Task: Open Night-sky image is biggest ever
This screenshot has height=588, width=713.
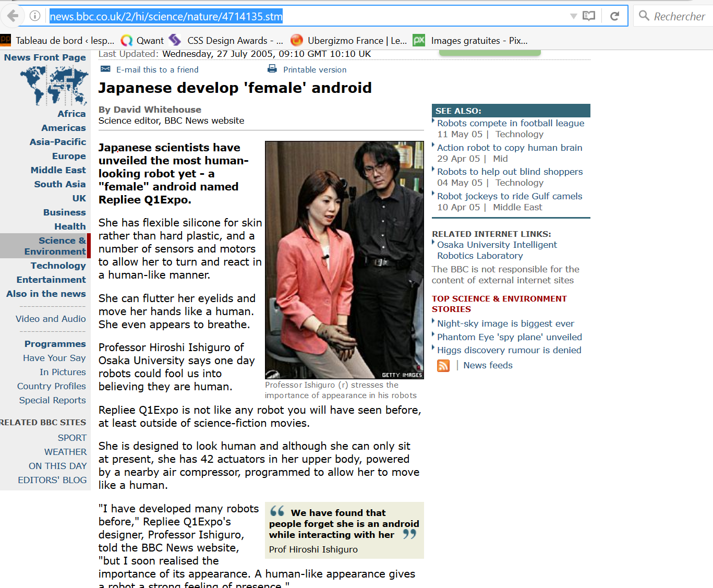Action: point(505,323)
